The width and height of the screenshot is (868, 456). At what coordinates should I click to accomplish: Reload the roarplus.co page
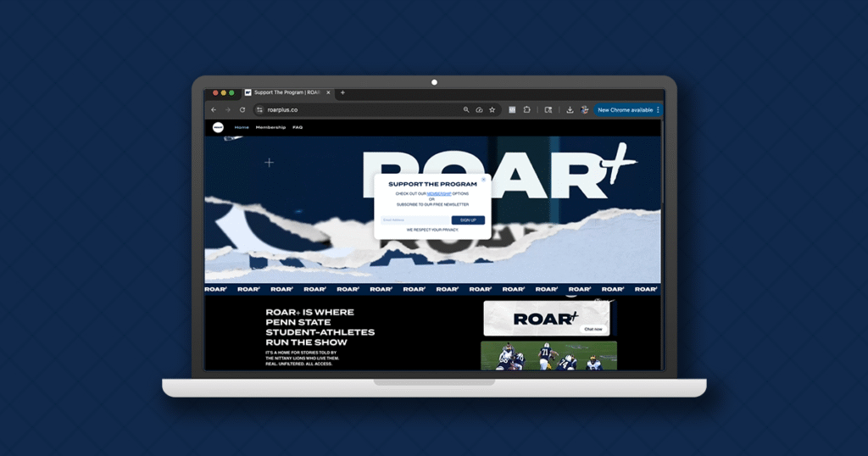pyautogui.click(x=242, y=109)
